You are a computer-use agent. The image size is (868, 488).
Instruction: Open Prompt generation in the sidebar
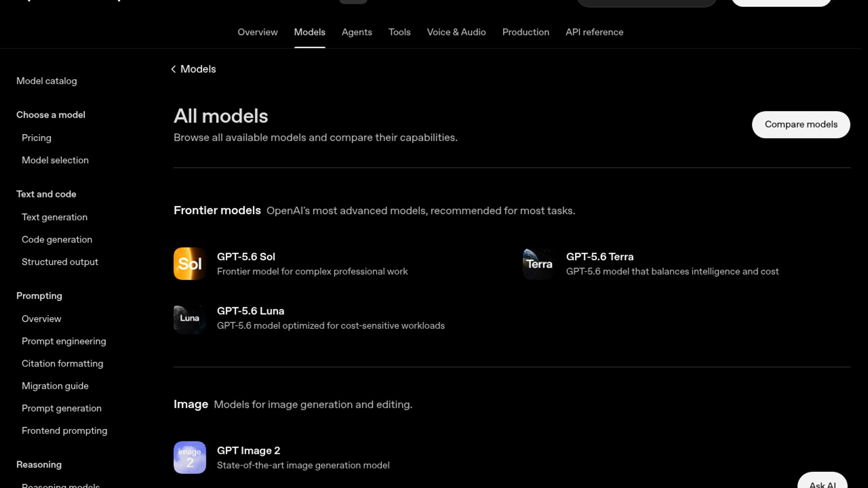coord(61,408)
